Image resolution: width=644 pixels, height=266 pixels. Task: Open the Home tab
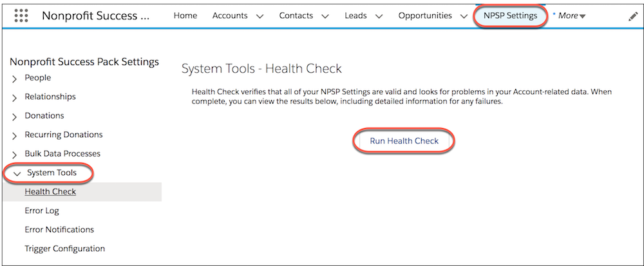coord(185,15)
